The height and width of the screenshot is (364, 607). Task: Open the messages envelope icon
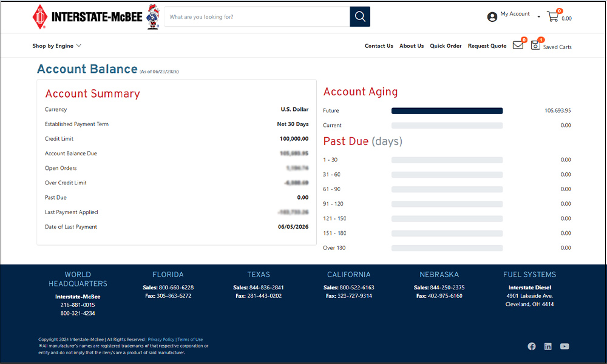pyautogui.click(x=518, y=45)
